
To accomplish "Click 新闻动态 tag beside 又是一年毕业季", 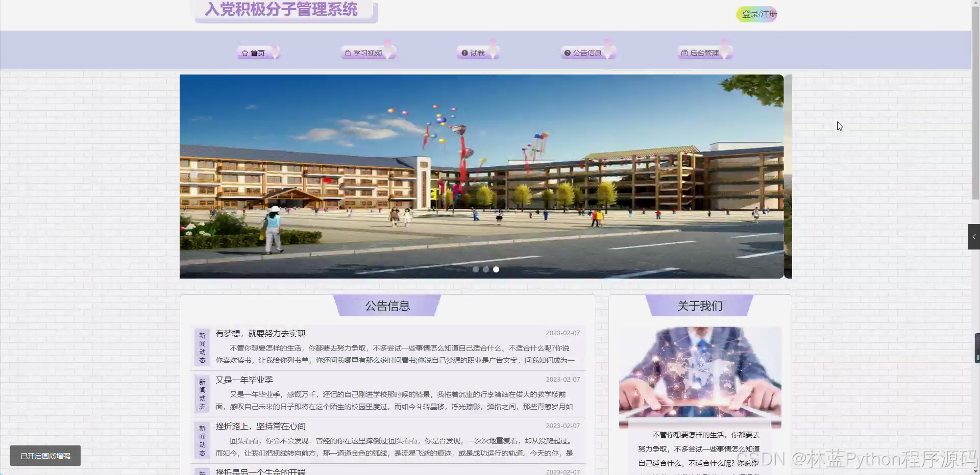I will [x=202, y=394].
